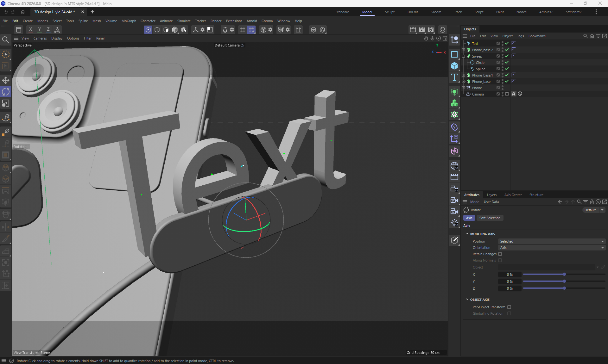Click the Undo arrow icon
The height and width of the screenshot is (364, 608).
click(x=6, y=12)
